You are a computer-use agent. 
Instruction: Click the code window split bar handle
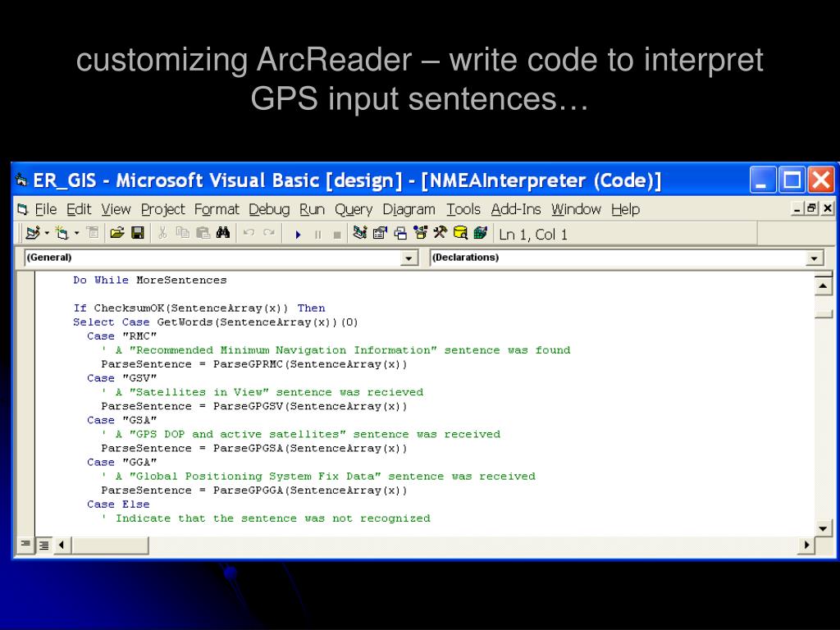point(823,274)
